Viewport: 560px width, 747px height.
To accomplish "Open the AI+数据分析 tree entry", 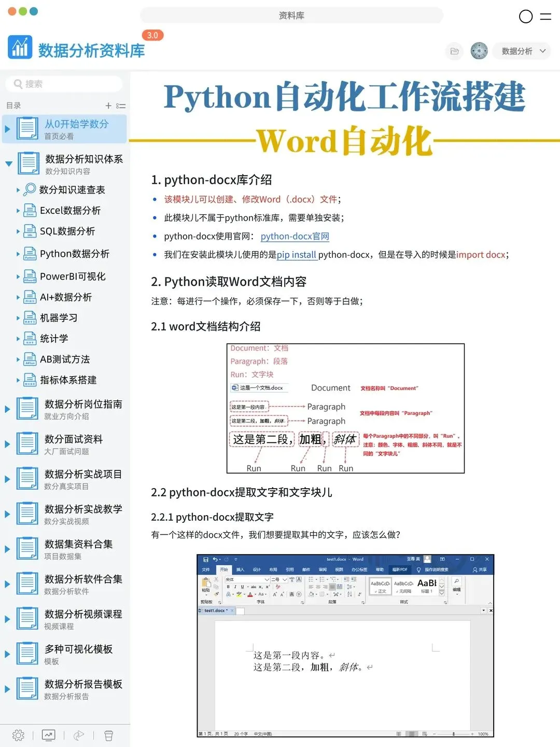I will pos(66,297).
